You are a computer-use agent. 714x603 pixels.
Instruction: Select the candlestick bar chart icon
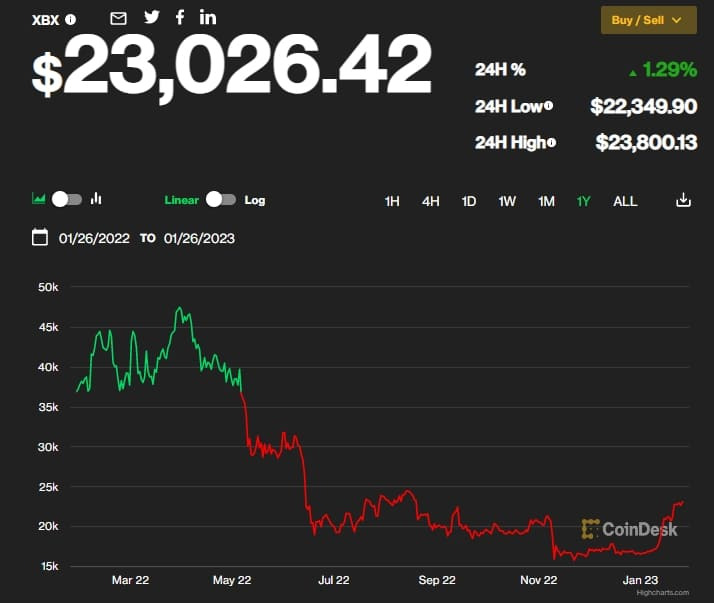click(x=96, y=199)
